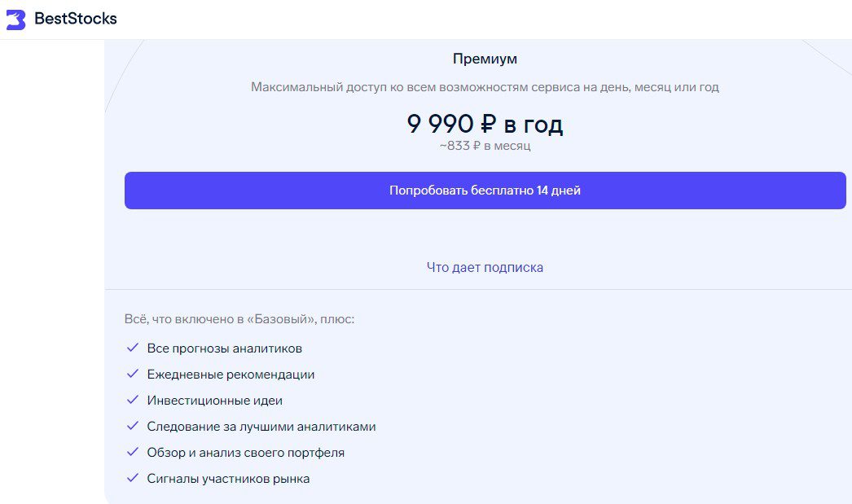The height and width of the screenshot is (504, 852).
Task: Click the "Попробовать бесплатно 14 дней" button
Action: (x=485, y=191)
